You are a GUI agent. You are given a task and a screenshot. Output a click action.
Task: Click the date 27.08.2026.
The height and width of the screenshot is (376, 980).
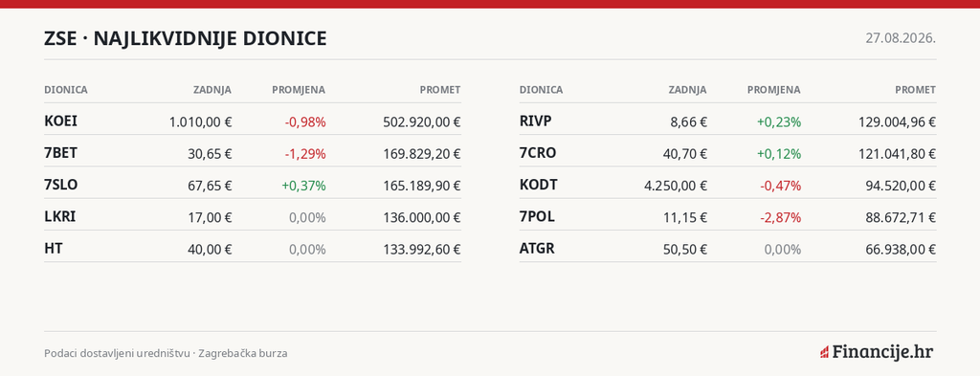[x=901, y=38]
